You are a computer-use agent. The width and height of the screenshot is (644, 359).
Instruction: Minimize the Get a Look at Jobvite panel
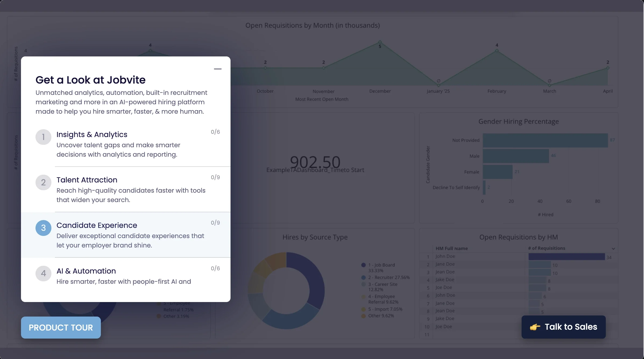tap(218, 69)
